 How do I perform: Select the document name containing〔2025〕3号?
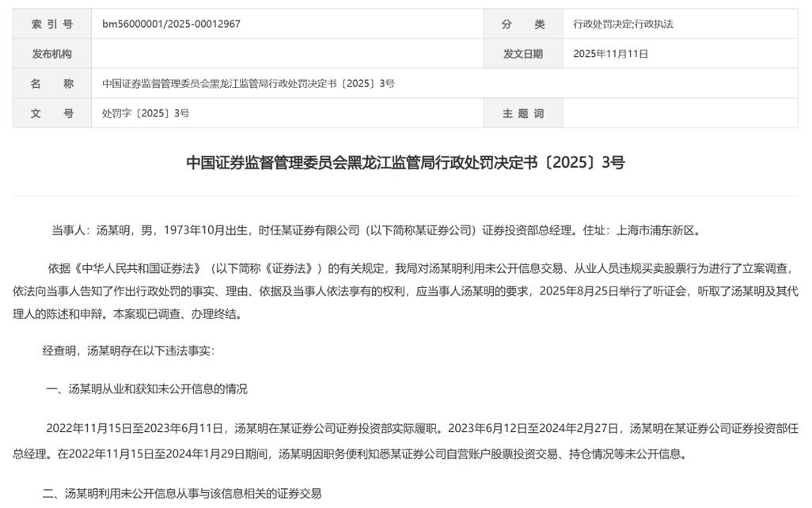(245, 82)
